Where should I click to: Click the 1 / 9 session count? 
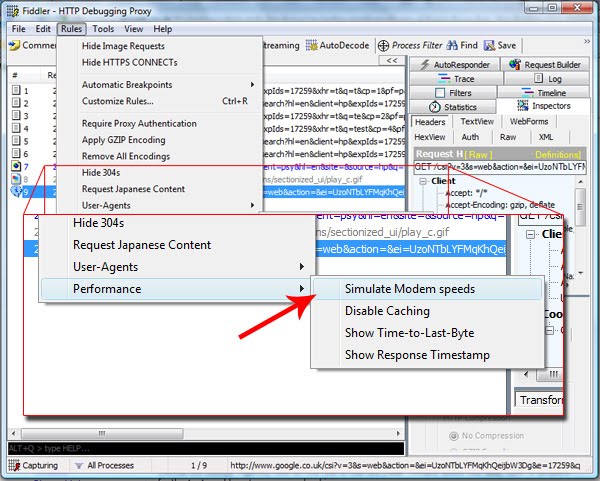(199, 466)
